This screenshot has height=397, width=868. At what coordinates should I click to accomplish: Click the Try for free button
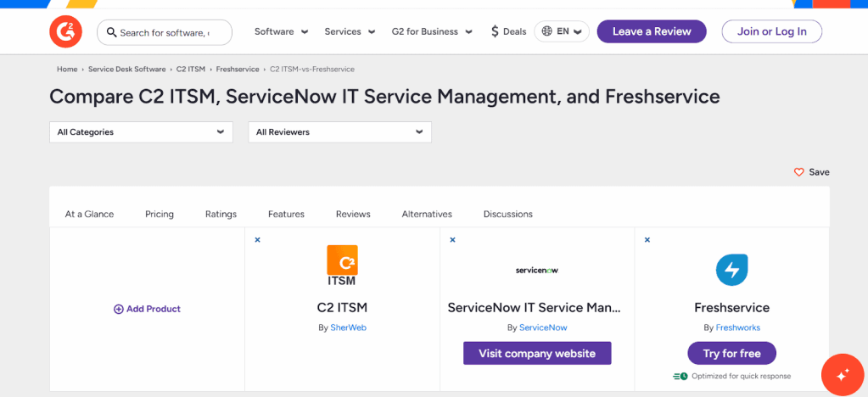pyautogui.click(x=731, y=353)
